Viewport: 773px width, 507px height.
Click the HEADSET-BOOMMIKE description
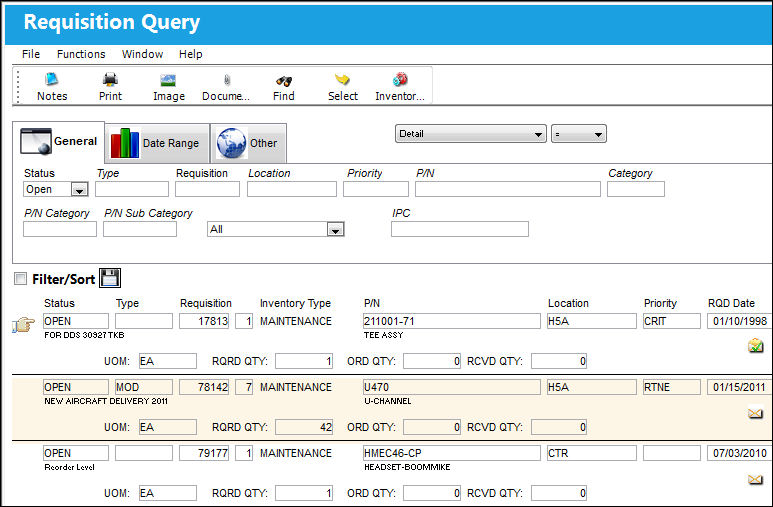407,468
